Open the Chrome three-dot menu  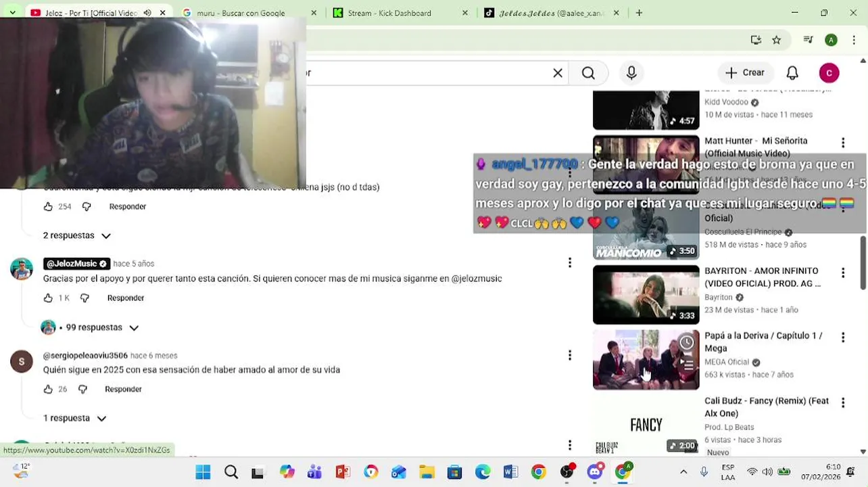853,40
